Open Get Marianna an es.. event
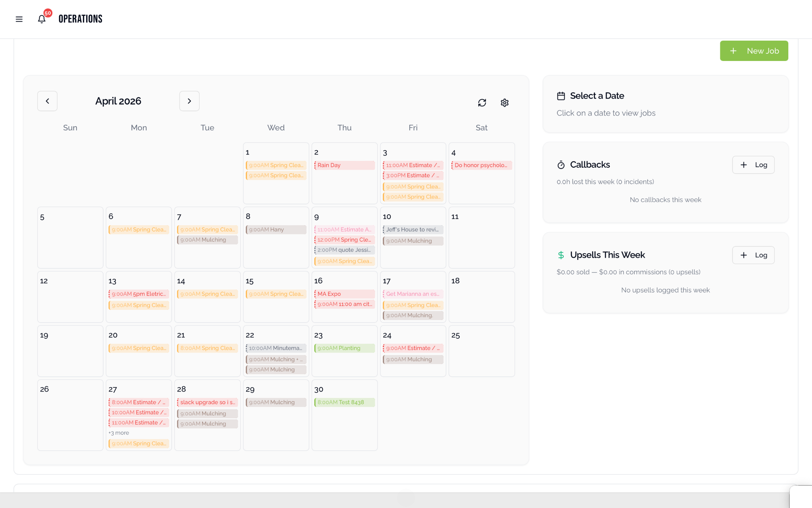This screenshot has height=508, width=812. tap(413, 294)
